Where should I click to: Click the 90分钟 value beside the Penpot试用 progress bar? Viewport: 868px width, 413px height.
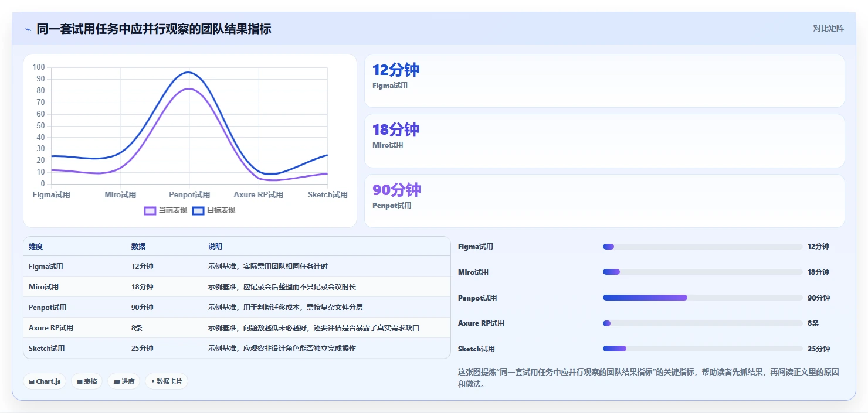coord(819,298)
